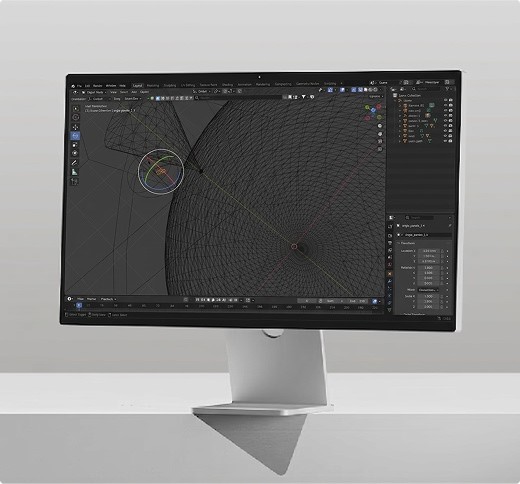Switch to the Sculpting workspace tab

pos(170,85)
